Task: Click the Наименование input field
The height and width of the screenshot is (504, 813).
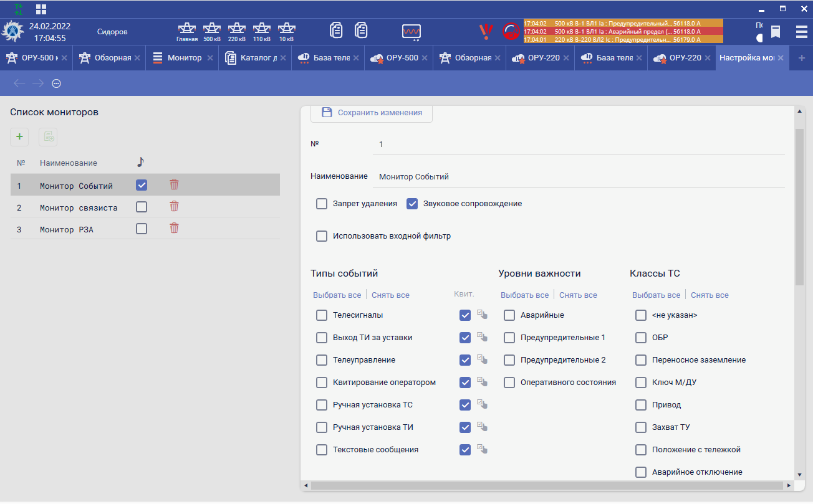Action: pyautogui.click(x=579, y=177)
